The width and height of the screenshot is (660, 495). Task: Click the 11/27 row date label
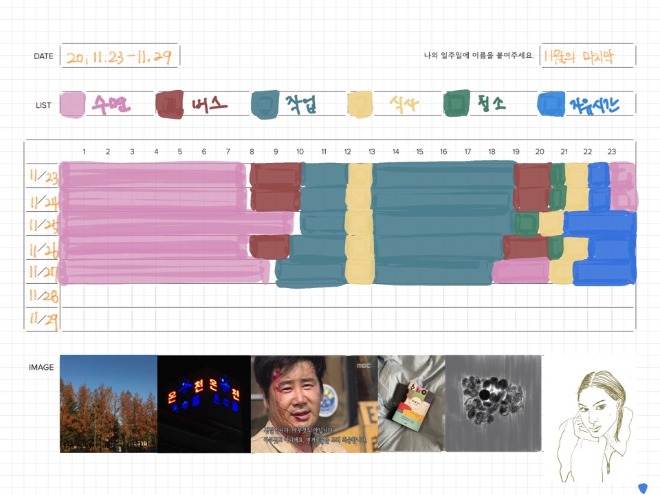tap(43, 272)
